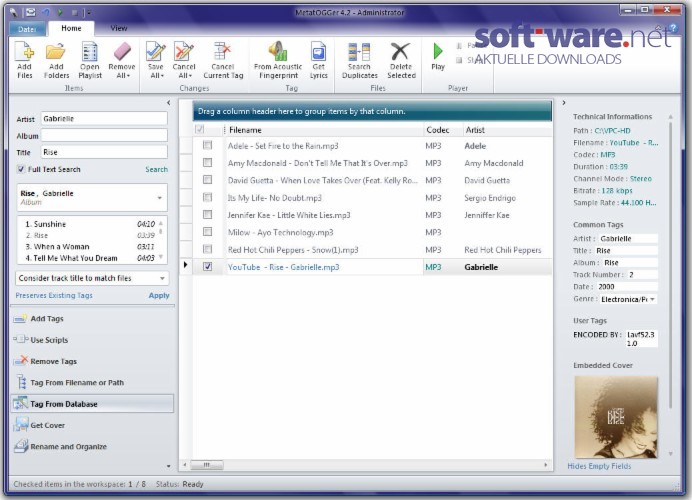Viewport: 692px width, 500px height.
Task: Toggle Full Text Search checkbox
Action: tap(21, 169)
